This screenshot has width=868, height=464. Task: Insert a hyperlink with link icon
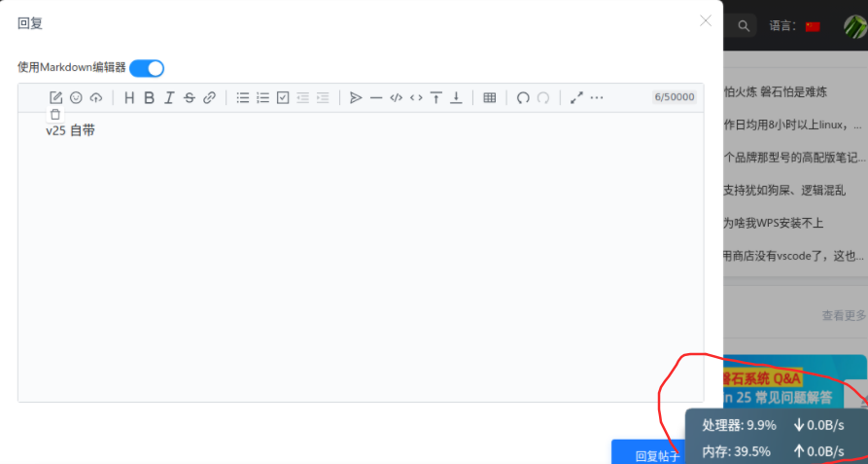pos(209,98)
